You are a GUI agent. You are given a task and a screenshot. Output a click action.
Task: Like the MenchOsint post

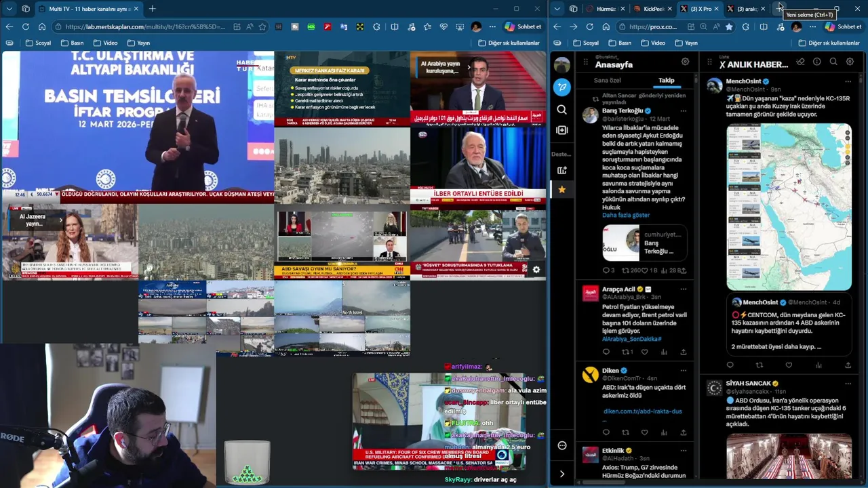[x=789, y=365]
